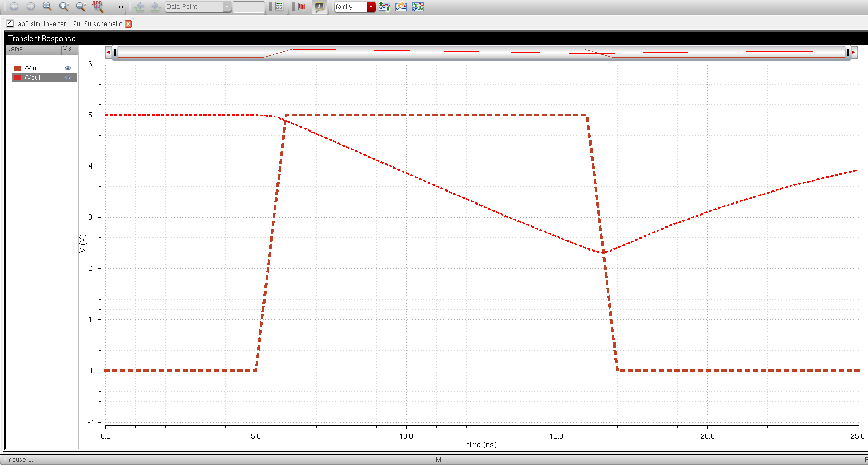Activate the zoom out magnifier tool

(80, 6)
